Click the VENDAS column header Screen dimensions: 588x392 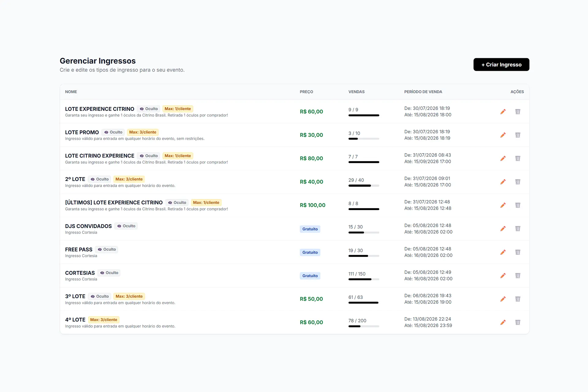[x=356, y=92]
